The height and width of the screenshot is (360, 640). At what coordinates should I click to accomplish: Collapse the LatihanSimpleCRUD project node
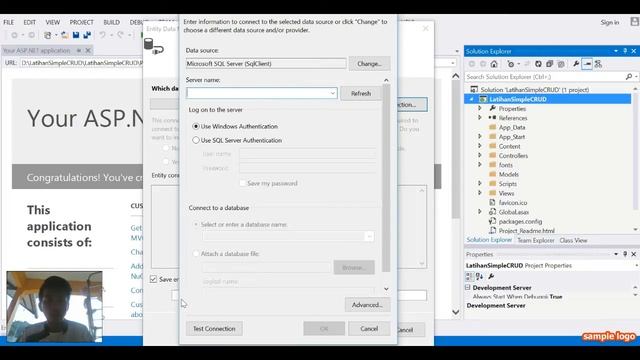pos(472,99)
